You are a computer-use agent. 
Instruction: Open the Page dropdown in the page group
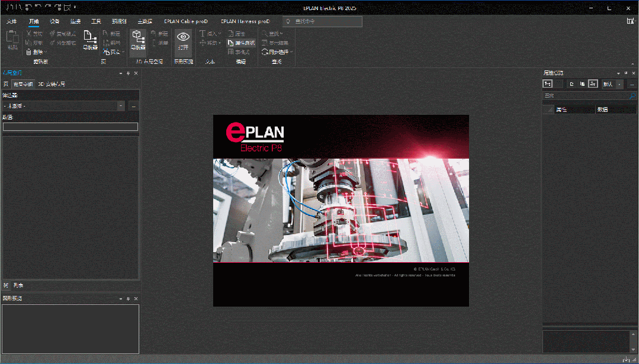(123, 52)
